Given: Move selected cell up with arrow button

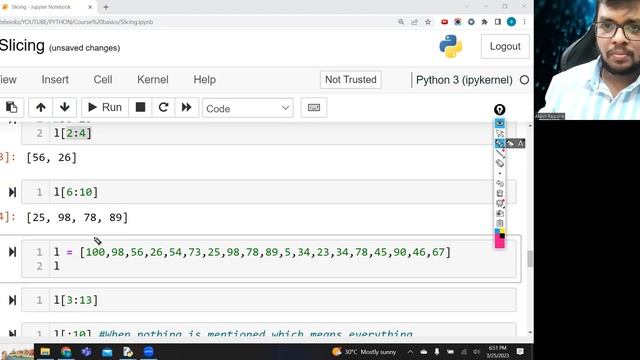Looking at the screenshot, I should [x=40, y=107].
